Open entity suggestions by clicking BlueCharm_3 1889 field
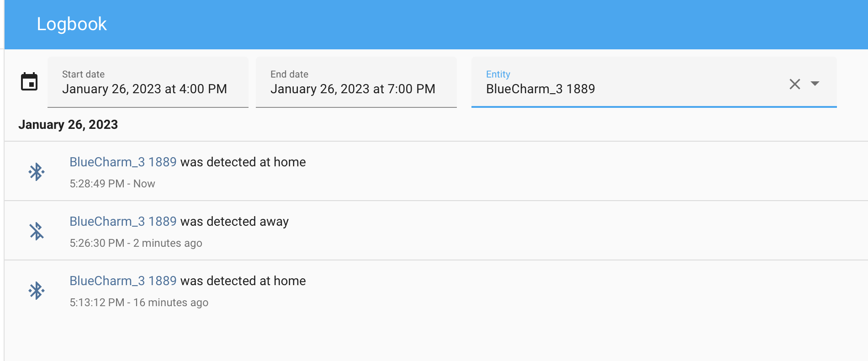This screenshot has width=868, height=361. (x=540, y=89)
